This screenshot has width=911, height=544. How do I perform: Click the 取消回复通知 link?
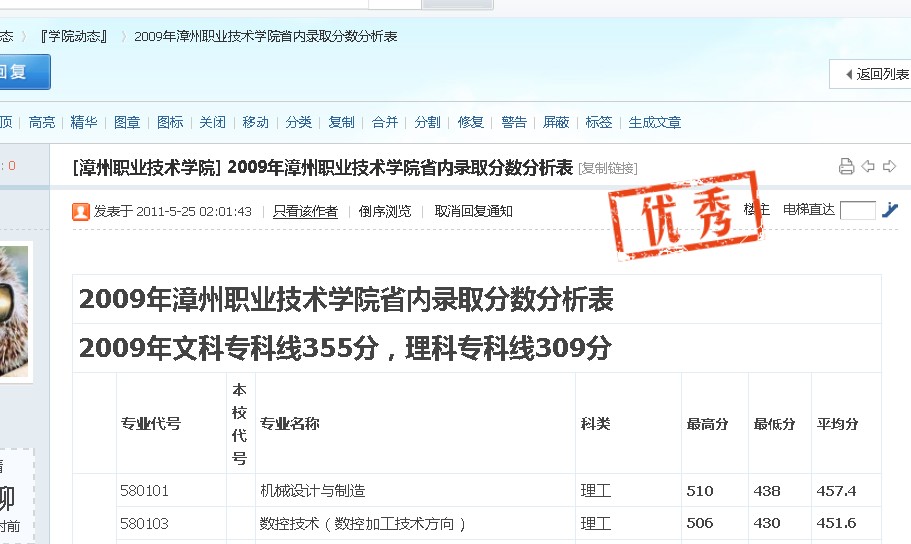pyautogui.click(x=474, y=212)
